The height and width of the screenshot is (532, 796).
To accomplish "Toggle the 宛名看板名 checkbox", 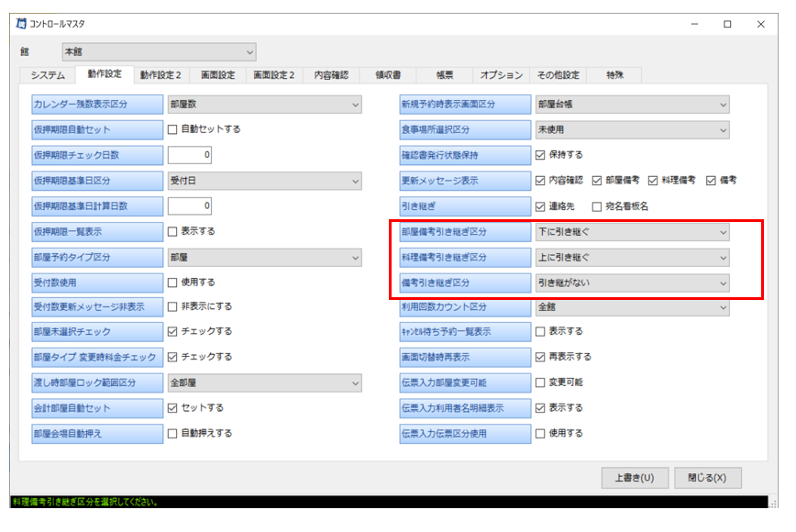I will tap(598, 206).
